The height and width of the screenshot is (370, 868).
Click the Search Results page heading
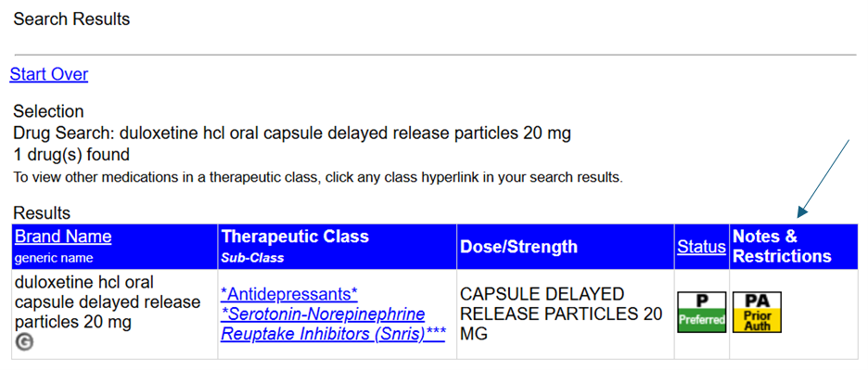tap(71, 19)
